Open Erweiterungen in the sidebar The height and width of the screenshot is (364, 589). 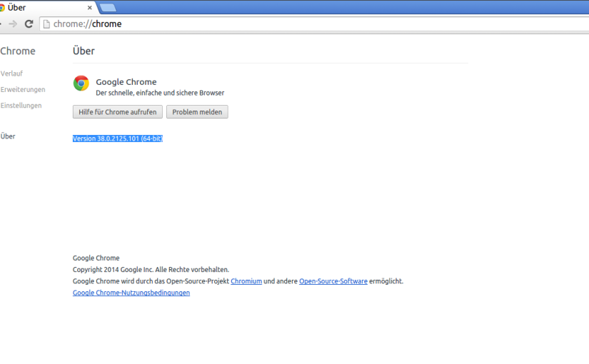(x=23, y=89)
